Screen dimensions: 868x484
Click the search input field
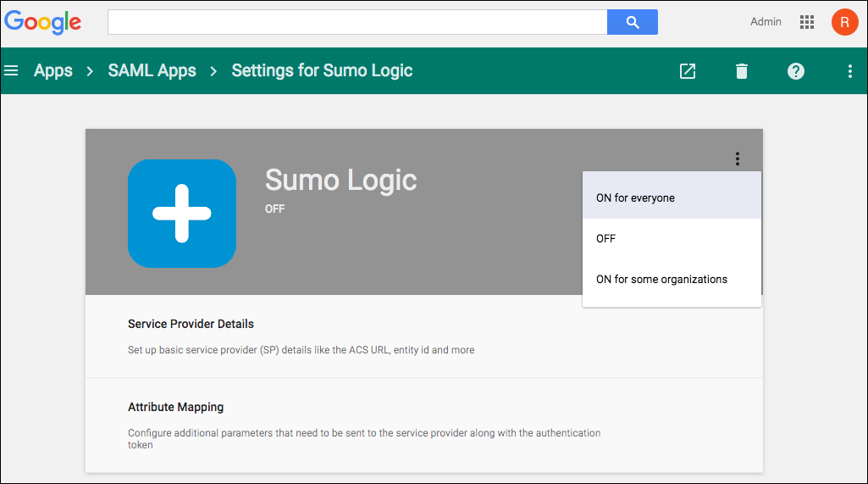pos(357,23)
